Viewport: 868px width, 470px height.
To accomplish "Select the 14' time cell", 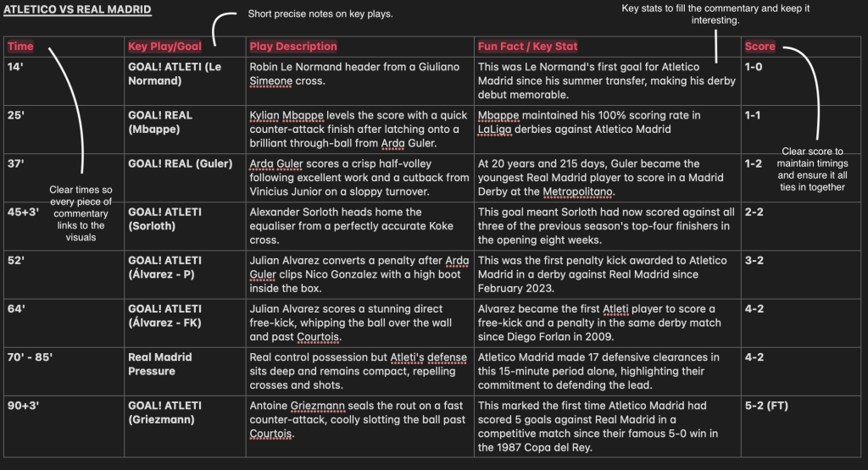I will [14, 67].
